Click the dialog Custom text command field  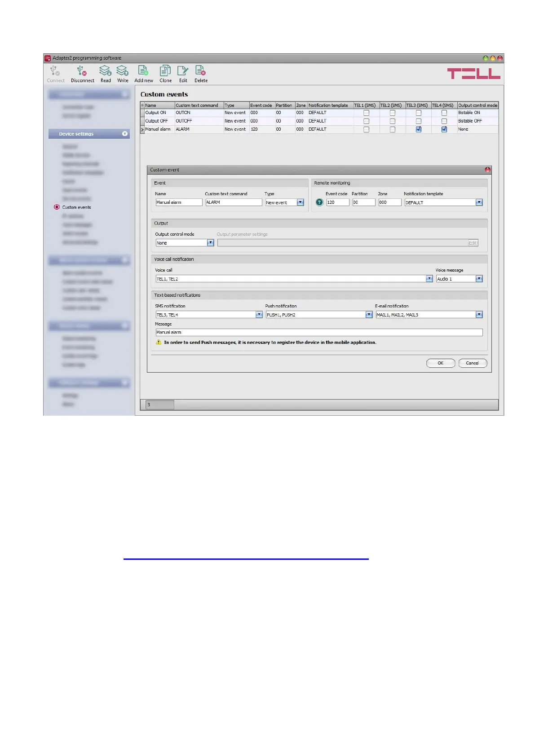(234, 202)
